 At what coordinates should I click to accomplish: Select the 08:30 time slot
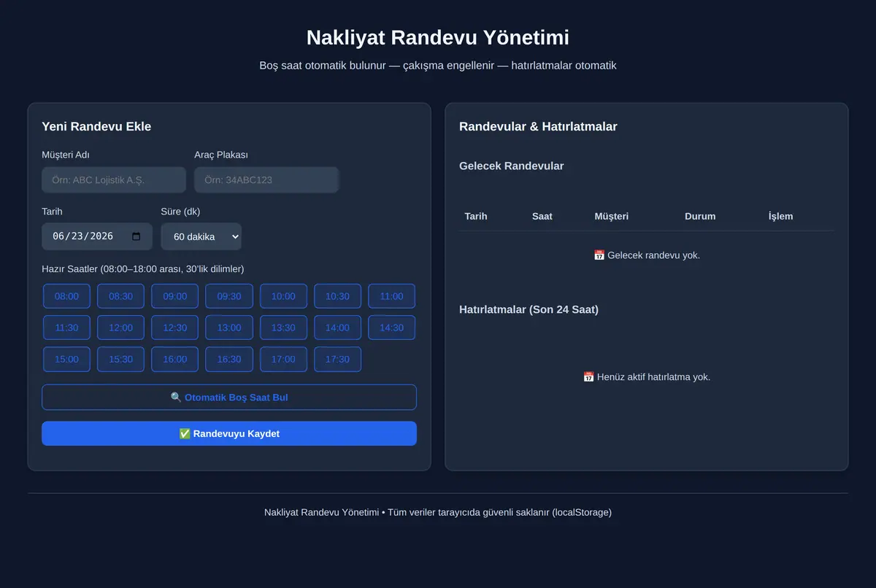[120, 296]
